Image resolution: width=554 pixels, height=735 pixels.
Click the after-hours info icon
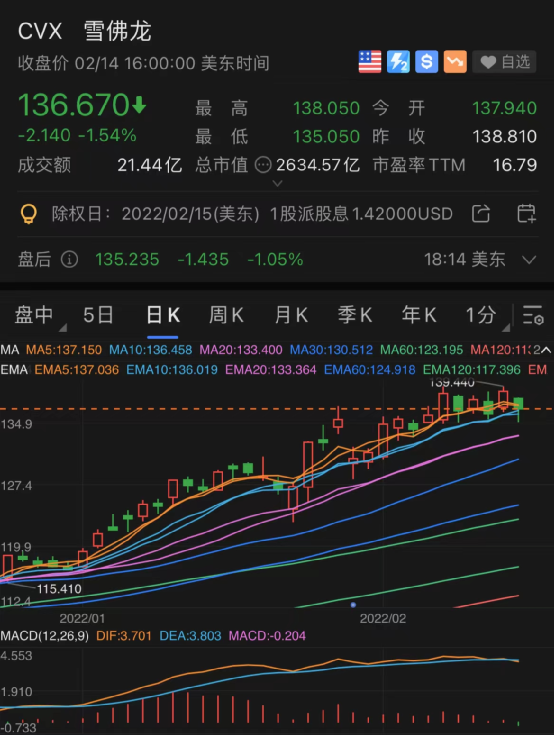(69, 259)
